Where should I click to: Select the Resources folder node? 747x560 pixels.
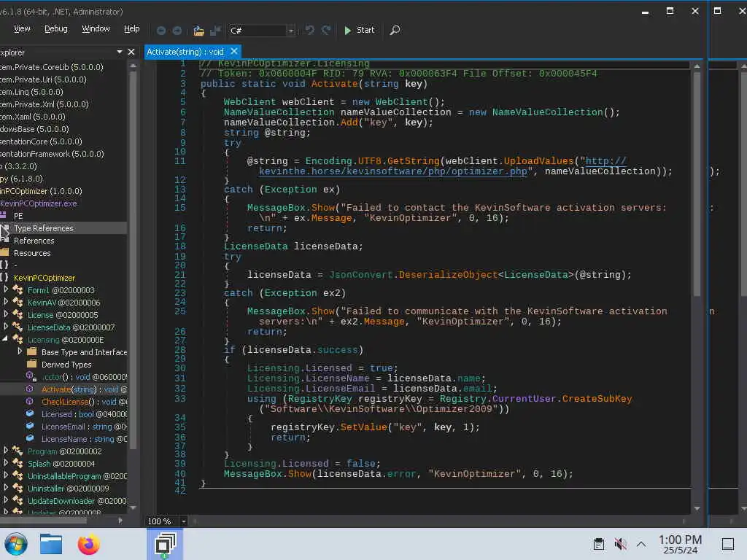tap(32, 253)
